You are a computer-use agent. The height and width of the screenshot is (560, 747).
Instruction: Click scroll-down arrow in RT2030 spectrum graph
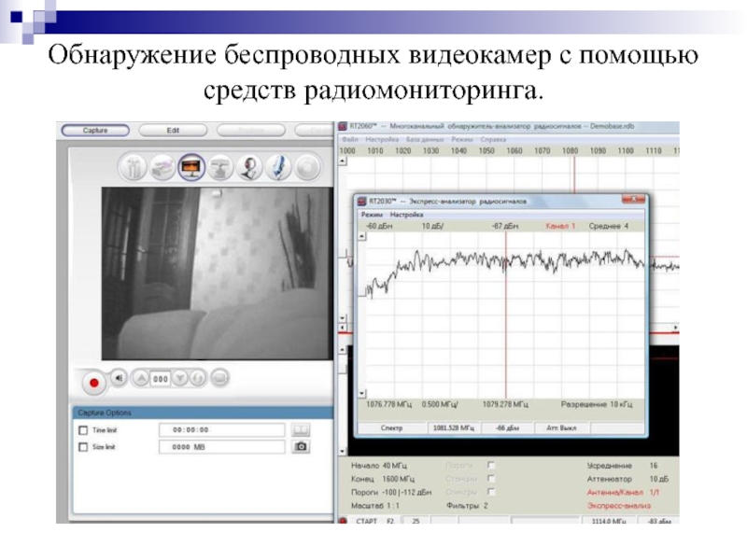[x=362, y=393]
